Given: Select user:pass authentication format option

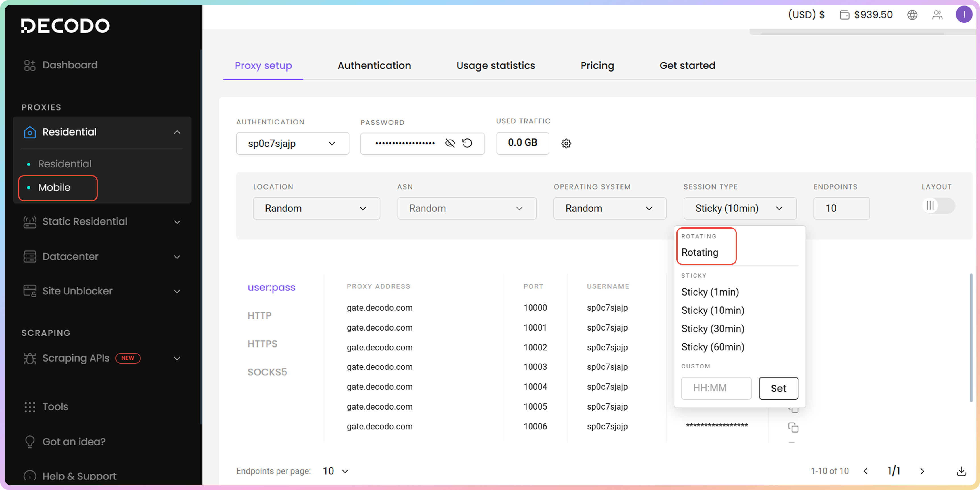Looking at the screenshot, I should click(271, 287).
